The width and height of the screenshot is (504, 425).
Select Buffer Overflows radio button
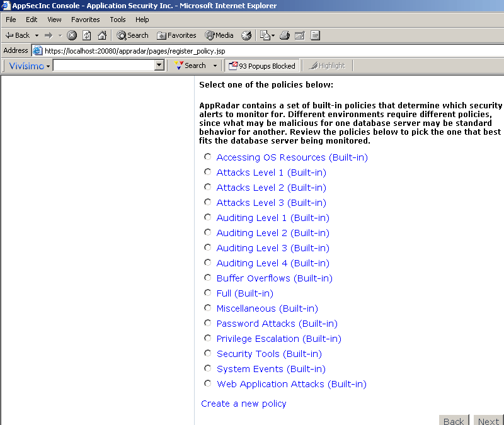pyautogui.click(x=208, y=278)
